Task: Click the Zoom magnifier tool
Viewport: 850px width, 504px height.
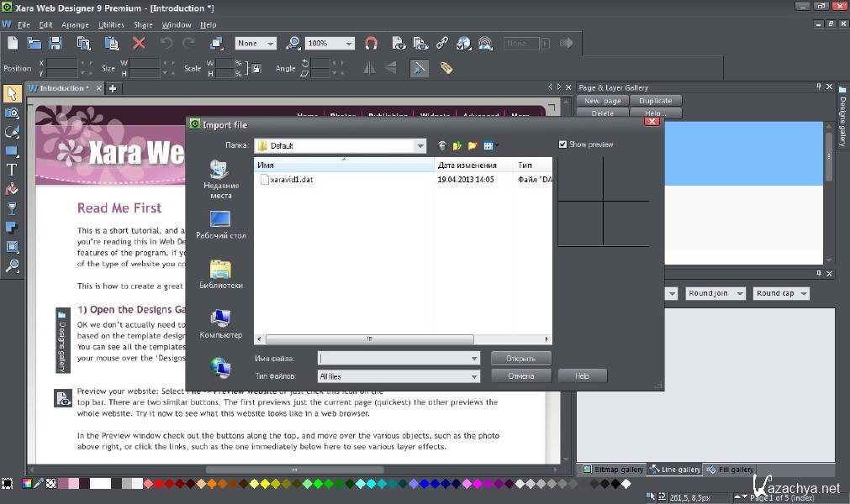Action: point(12,266)
